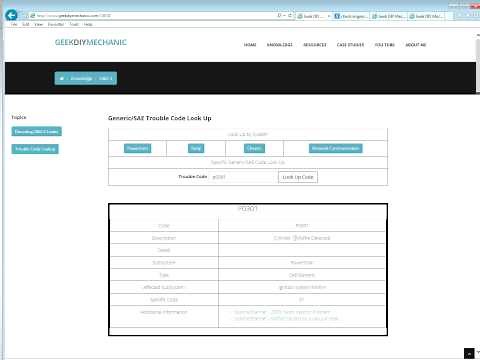Open the KNOWLEDGE navigation item

pyautogui.click(x=280, y=45)
